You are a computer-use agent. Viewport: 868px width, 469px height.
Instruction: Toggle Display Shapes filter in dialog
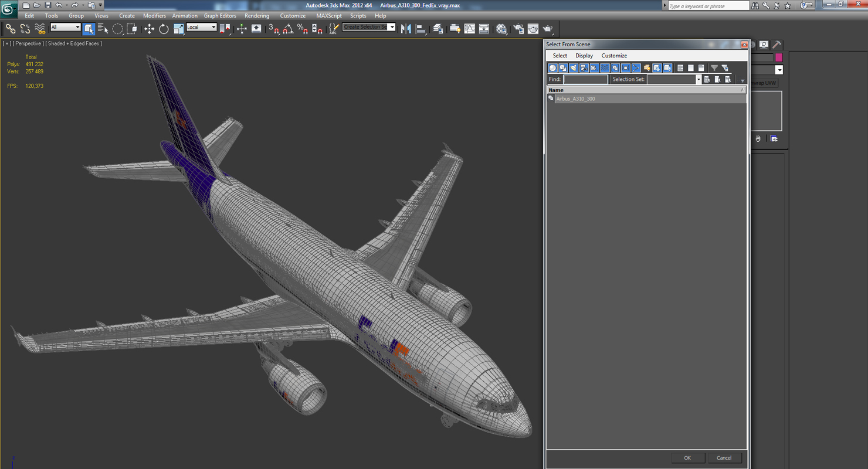(563, 68)
